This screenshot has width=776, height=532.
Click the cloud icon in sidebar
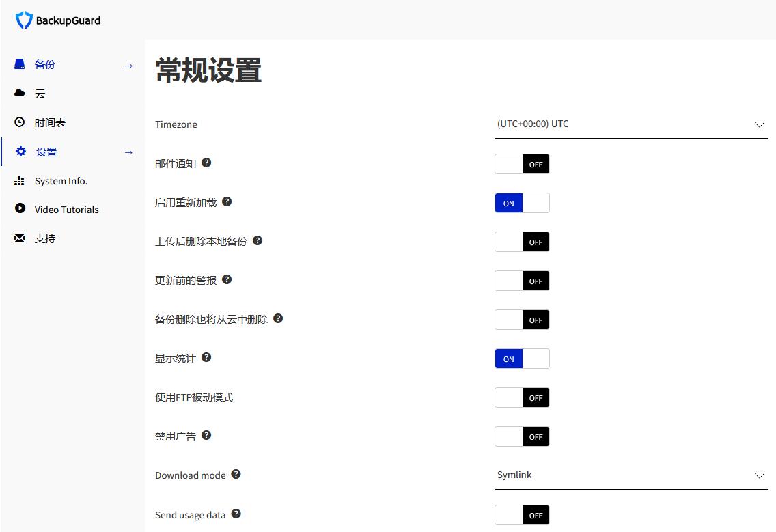(x=20, y=93)
